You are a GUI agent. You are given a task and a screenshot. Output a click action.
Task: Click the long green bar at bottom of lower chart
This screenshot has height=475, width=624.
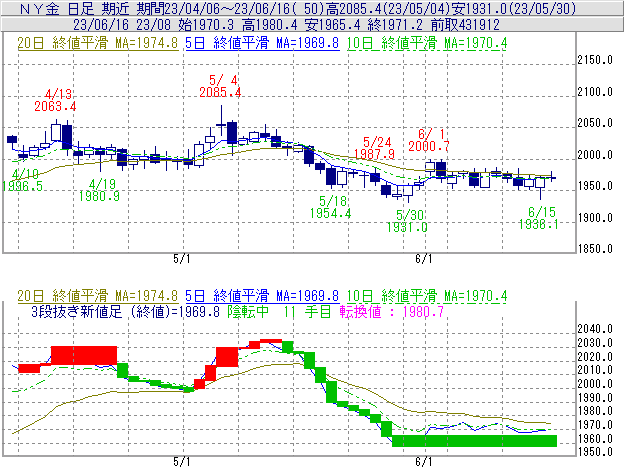click(x=474, y=441)
